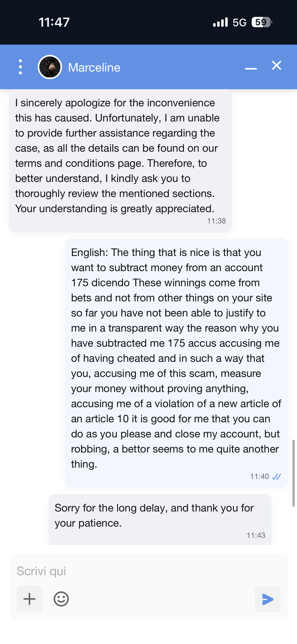This screenshot has width=297, height=644.
Task: Send the message with the arrow button
Action: (267, 599)
